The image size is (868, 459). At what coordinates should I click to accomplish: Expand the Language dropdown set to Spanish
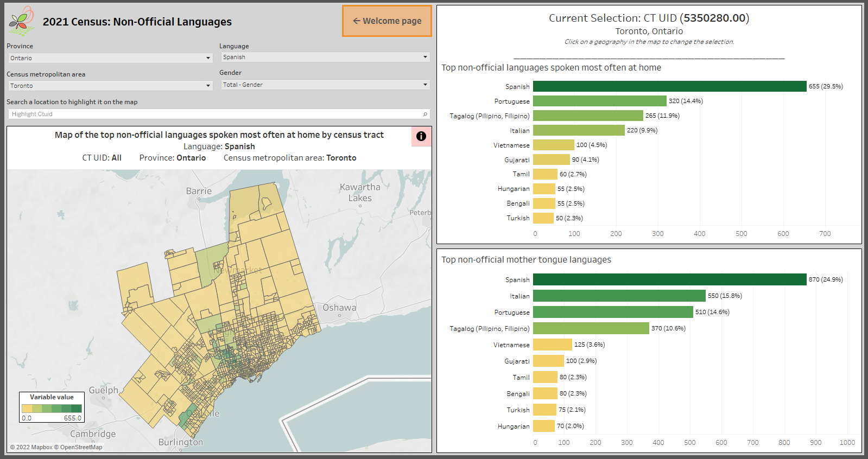tap(326, 57)
